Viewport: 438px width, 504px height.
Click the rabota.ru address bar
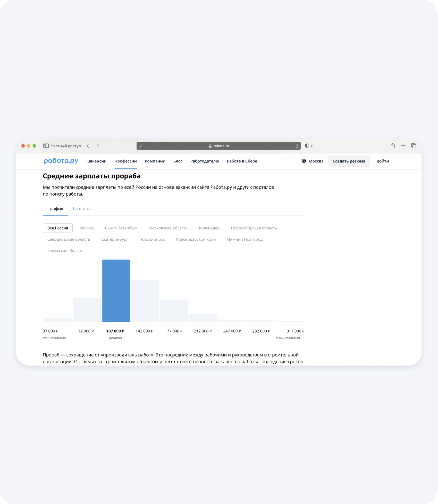coord(218,146)
